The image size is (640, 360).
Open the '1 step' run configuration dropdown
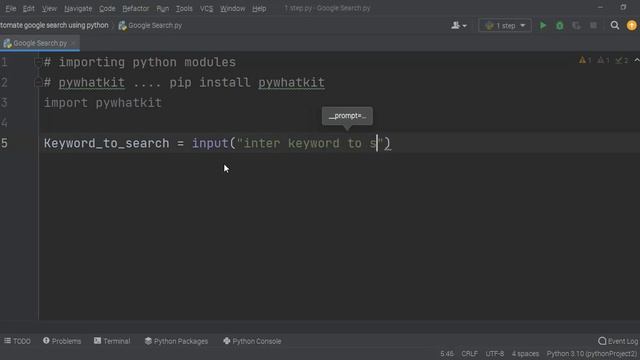505,25
